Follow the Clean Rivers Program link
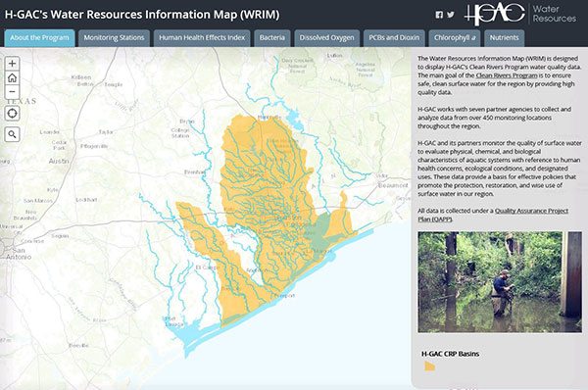The width and height of the screenshot is (588, 390). click(x=507, y=75)
